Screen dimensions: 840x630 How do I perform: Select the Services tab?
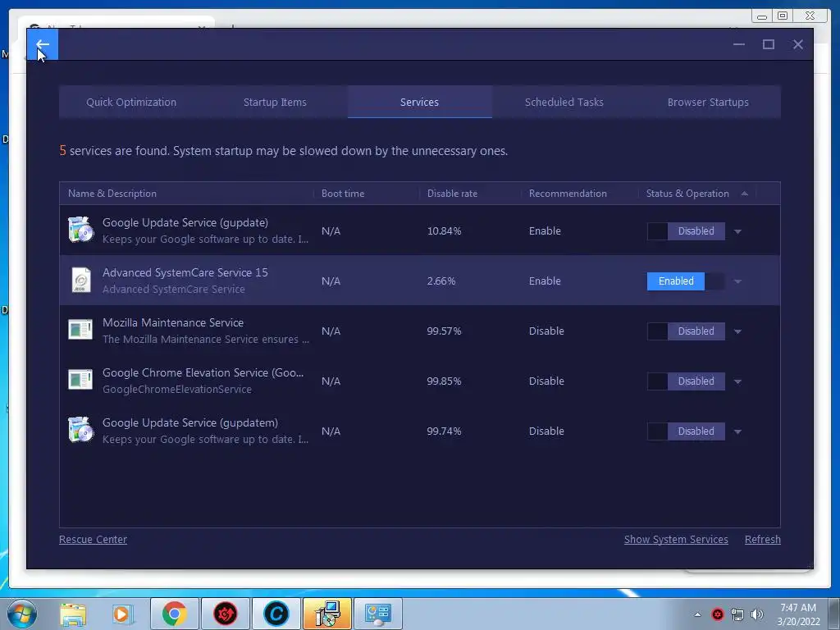419,102
